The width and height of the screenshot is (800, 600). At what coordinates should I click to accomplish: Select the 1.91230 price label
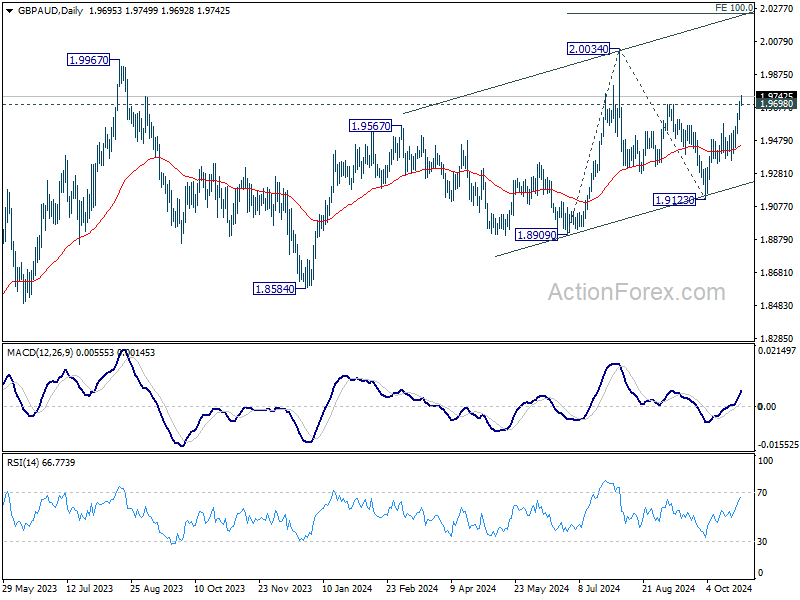click(674, 200)
